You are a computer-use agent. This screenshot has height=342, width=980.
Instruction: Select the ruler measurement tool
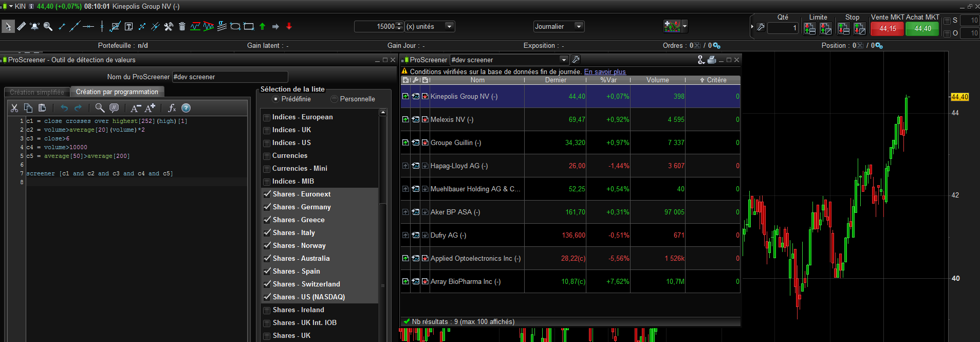point(22,26)
